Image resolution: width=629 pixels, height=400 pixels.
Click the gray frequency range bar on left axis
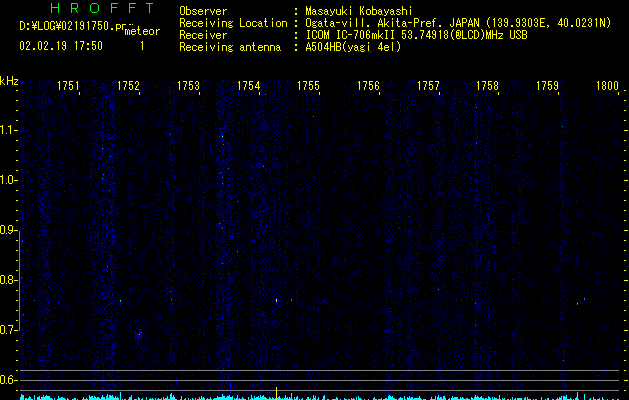click(20, 281)
